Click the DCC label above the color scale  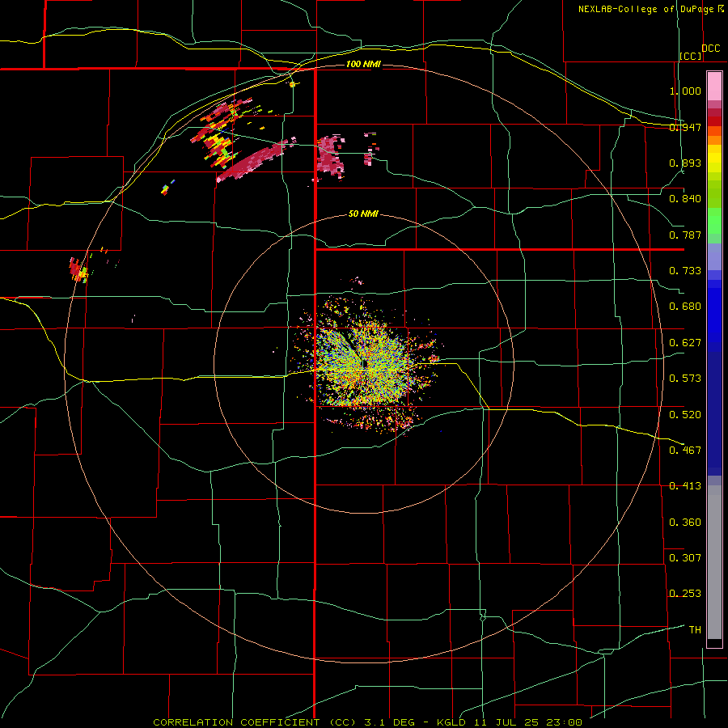click(710, 49)
